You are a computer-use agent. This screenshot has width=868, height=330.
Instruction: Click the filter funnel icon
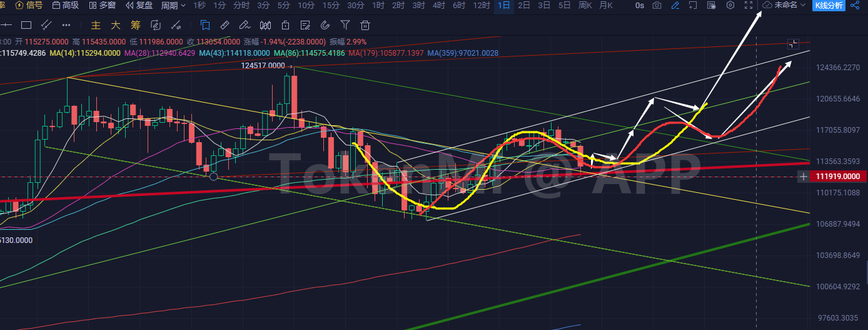(x=345, y=26)
